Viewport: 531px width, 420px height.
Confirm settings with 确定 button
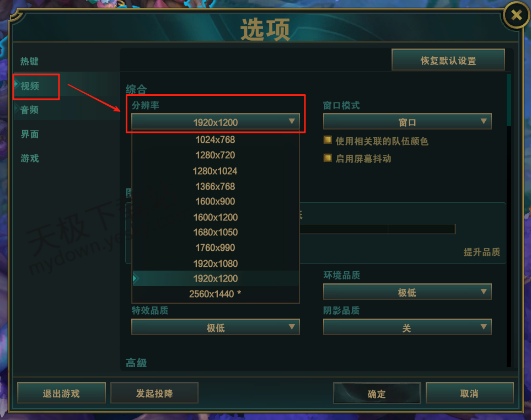click(377, 393)
